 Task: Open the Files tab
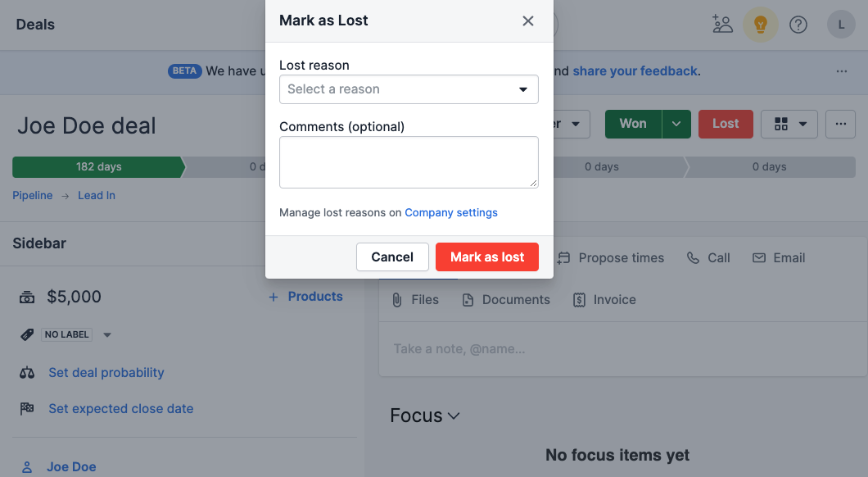pyautogui.click(x=415, y=300)
